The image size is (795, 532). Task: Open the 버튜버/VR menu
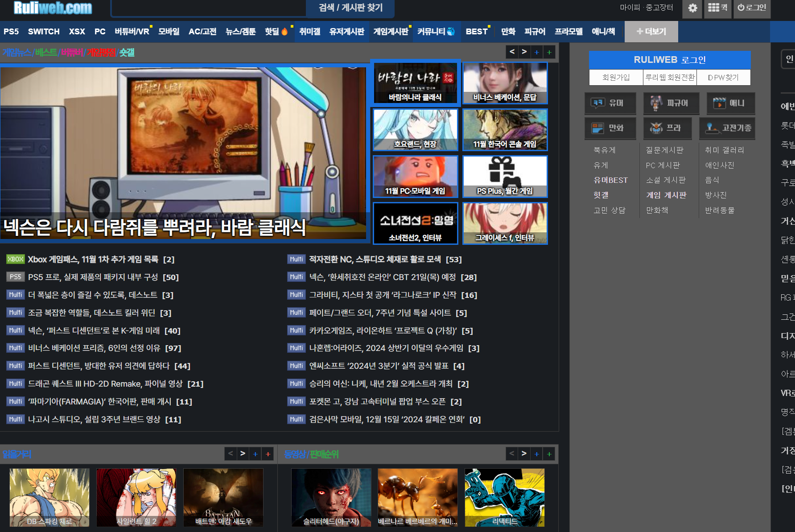[x=132, y=32]
